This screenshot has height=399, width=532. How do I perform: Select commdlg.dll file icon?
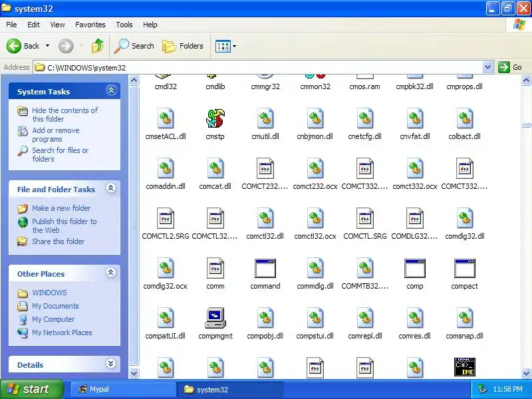[x=315, y=268]
